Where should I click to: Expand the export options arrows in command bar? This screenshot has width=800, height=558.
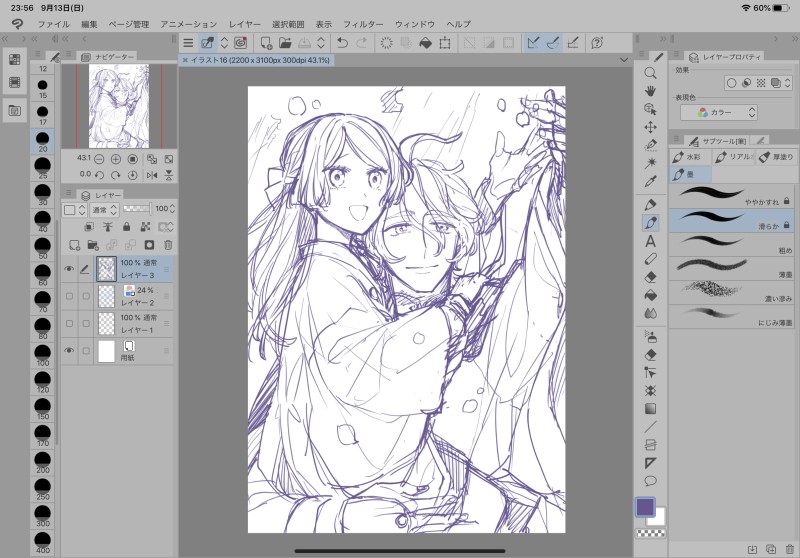(321, 43)
